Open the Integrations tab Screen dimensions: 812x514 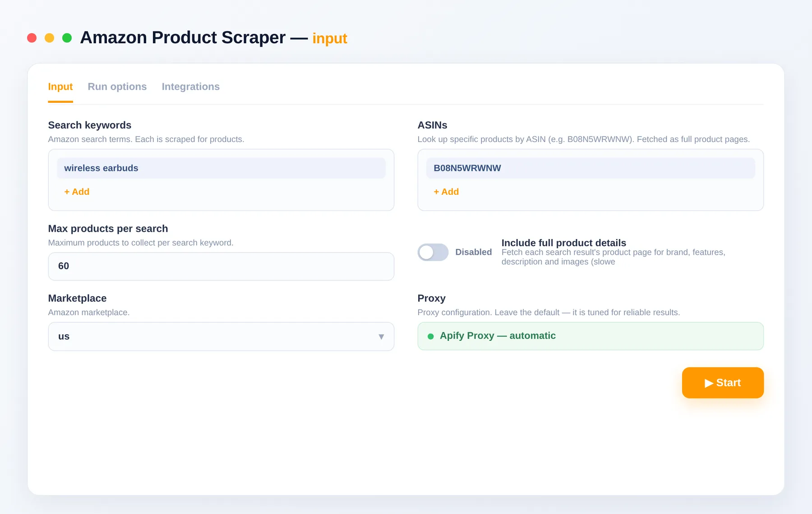[x=191, y=87]
